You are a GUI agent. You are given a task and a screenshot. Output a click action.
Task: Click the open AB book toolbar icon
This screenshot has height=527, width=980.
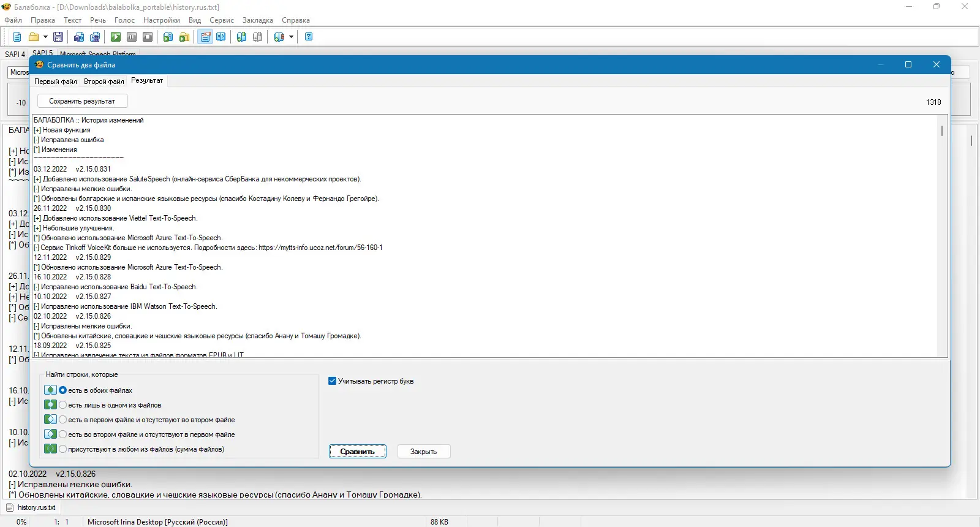click(x=221, y=37)
